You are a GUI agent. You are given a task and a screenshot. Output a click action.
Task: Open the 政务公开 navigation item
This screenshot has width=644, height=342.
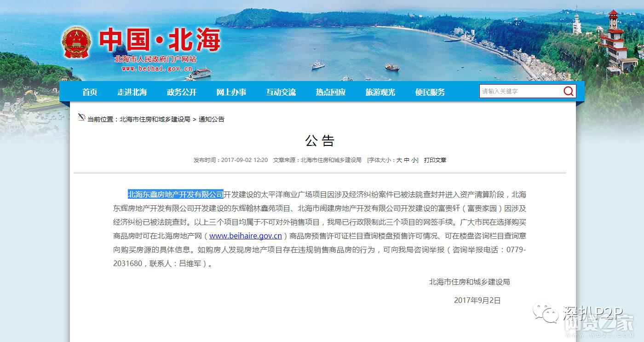point(182,92)
